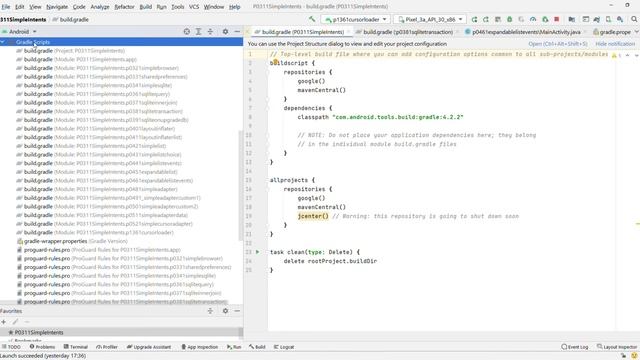The height and width of the screenshot is (360, 640).
Task: Switch to gradle.properties editor tab
Action: click(611, 32)
